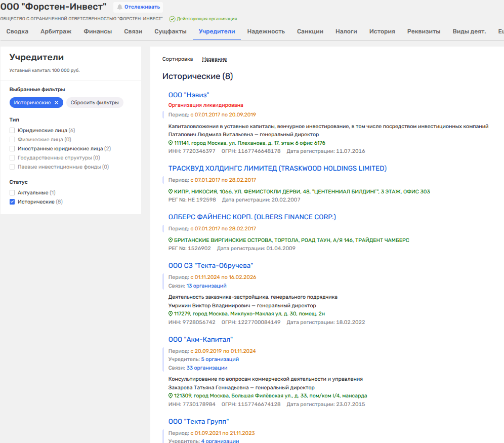Viewport: 504px width, 443px height.
Task: Click map pin icon for Миклухо-Маклая address
Action: point(171,314)
